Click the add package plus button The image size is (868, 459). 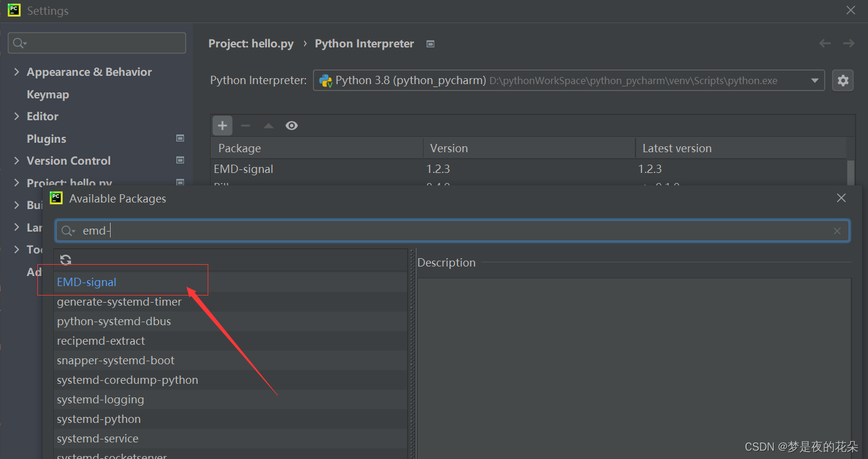222,126
